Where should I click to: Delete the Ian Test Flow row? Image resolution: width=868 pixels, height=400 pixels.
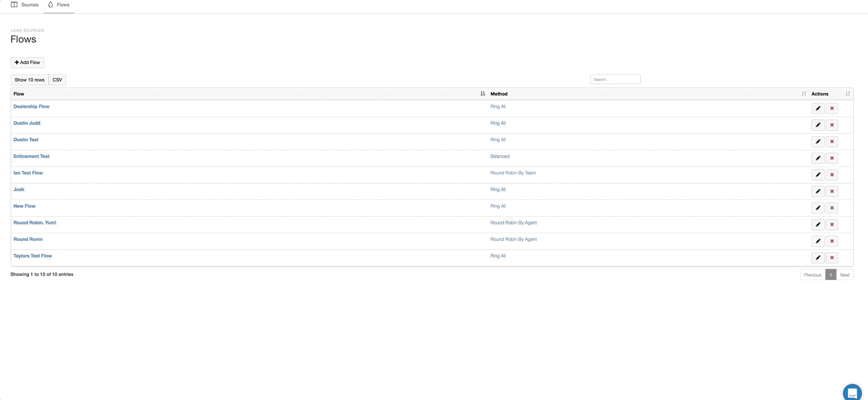(832, 175)
